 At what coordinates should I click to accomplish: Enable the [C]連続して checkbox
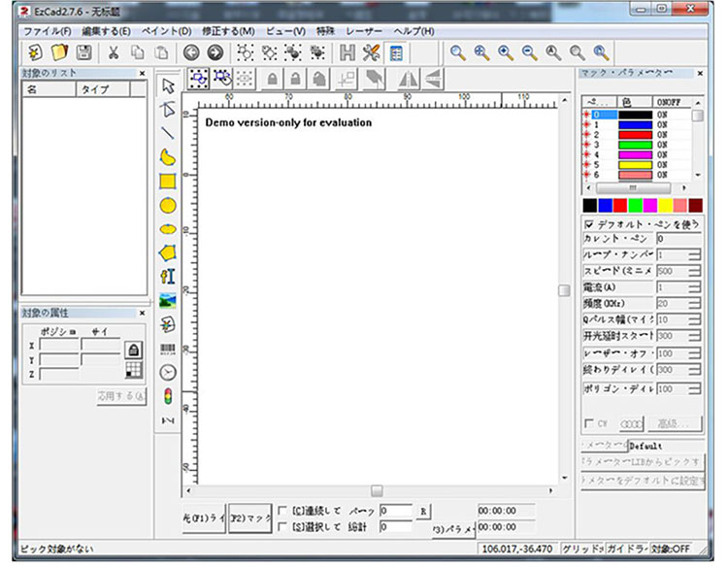click(282, 511)
